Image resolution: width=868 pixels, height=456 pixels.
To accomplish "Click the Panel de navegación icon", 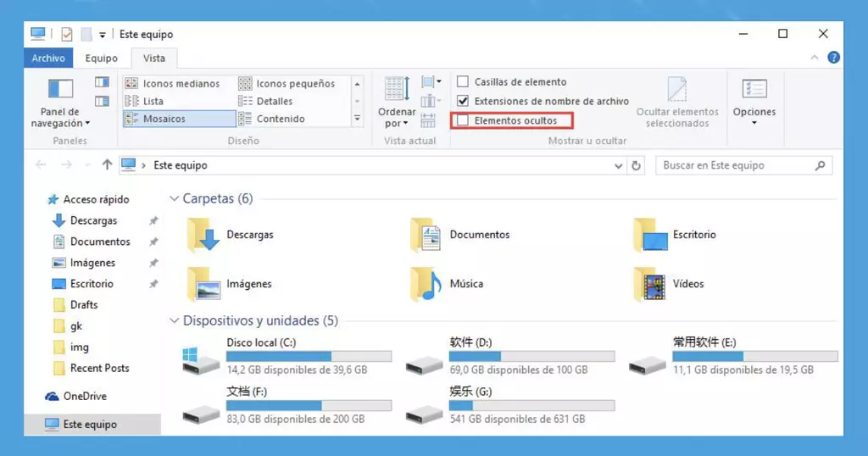I will coord(60,89).
